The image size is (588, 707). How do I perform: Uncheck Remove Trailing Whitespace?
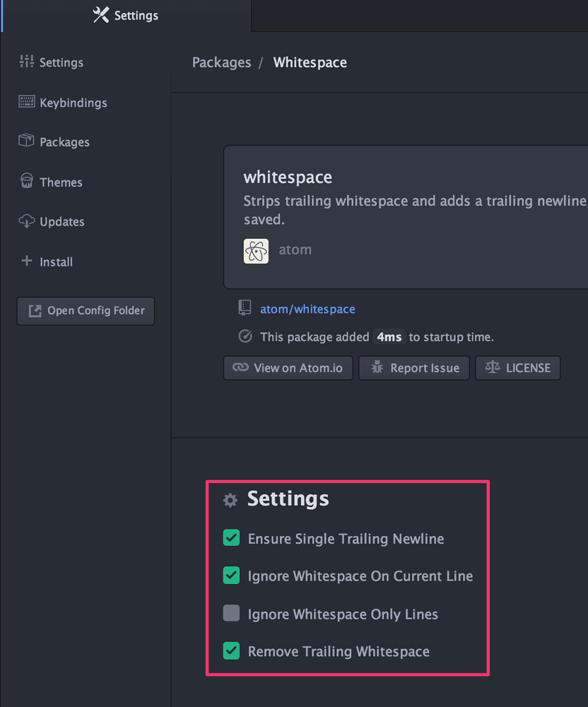pyautogui.click(x=231, y=650)
